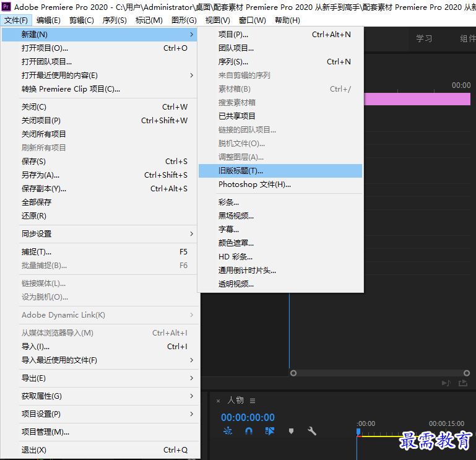The height and width of the screenshot is (460, 476).
Task: Choose 导入(I)... in File menu
Action: click(99, 347)
